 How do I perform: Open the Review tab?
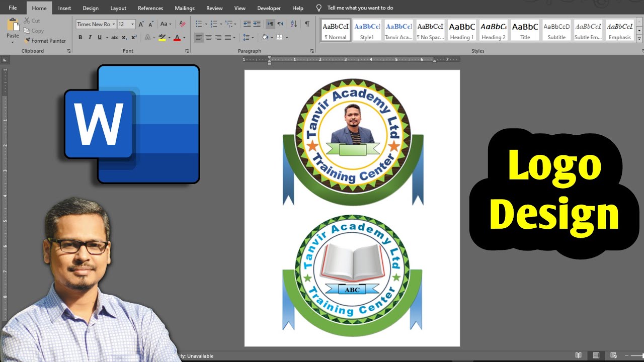pyautogui.click(x=214, y=8)
